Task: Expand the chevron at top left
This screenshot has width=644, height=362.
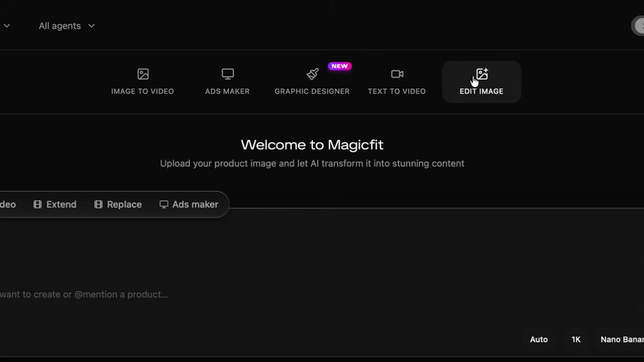Action: pyautogui.click(x=7, y=26)
